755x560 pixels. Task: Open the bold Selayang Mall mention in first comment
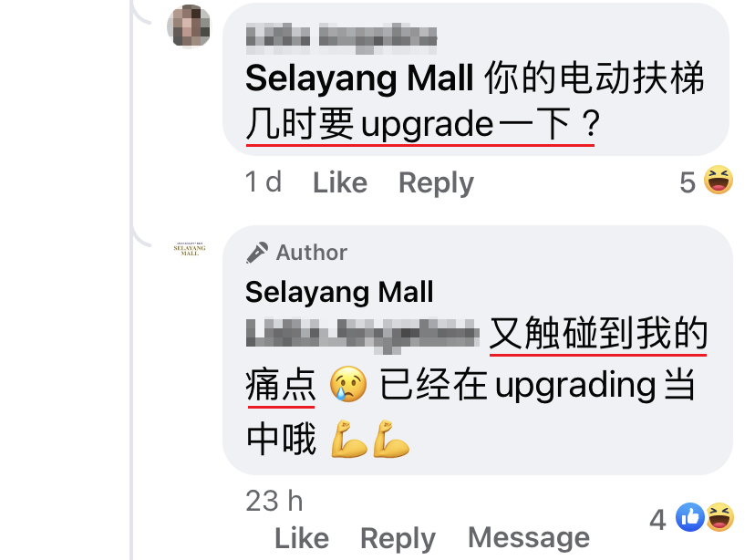click(359, 78)
